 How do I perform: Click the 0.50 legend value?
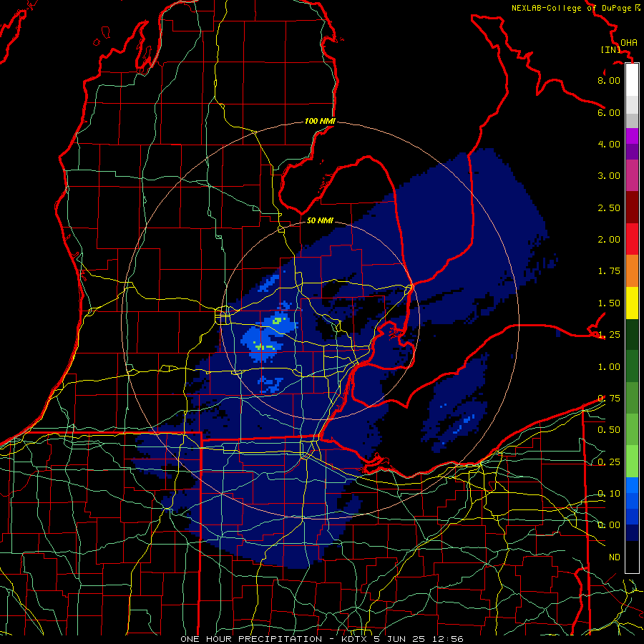(x=609, y=430)
